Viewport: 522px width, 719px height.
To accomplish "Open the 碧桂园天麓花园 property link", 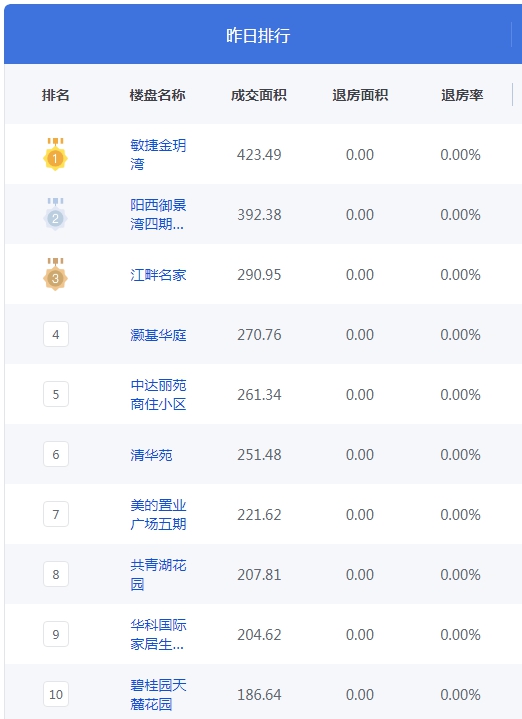I will (x=158, y=695).
